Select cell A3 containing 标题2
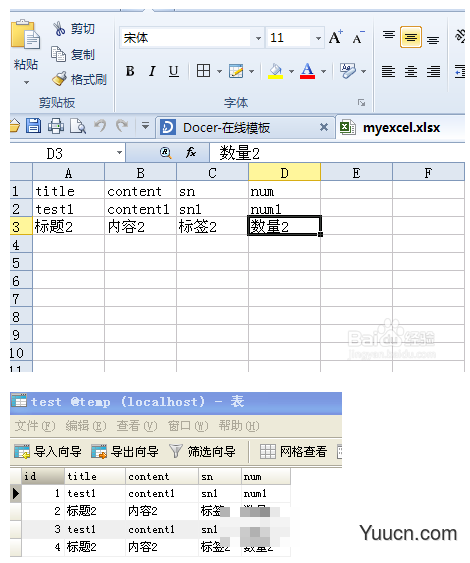 (69, 227)
